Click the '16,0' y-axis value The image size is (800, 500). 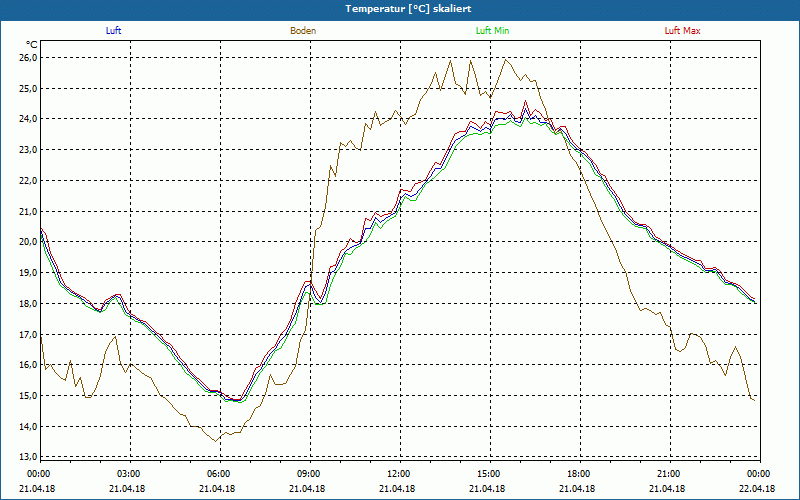pos(29,365)
